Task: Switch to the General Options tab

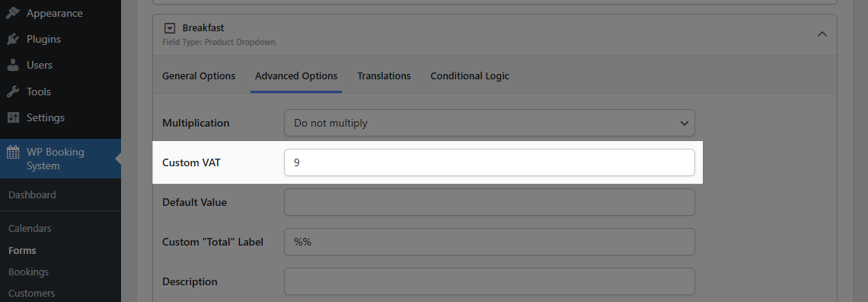Action: 199,76
